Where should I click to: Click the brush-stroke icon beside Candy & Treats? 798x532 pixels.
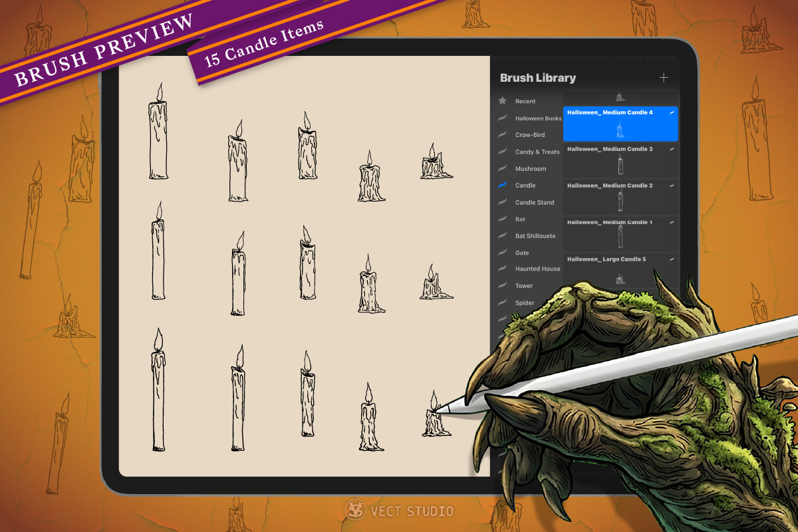click(503, 152)
